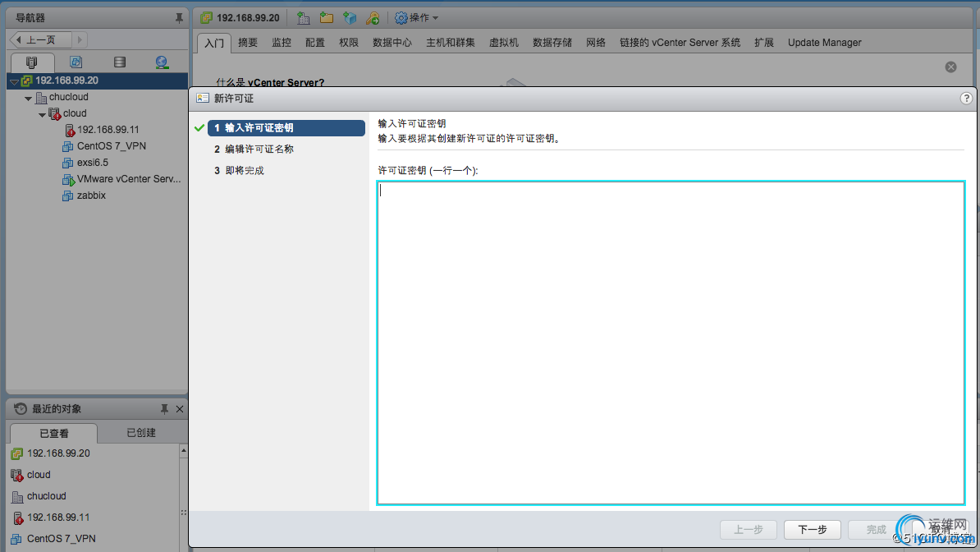Open help for new license dialog
Screen dimensions: 980x552
[x=965, y=99]
